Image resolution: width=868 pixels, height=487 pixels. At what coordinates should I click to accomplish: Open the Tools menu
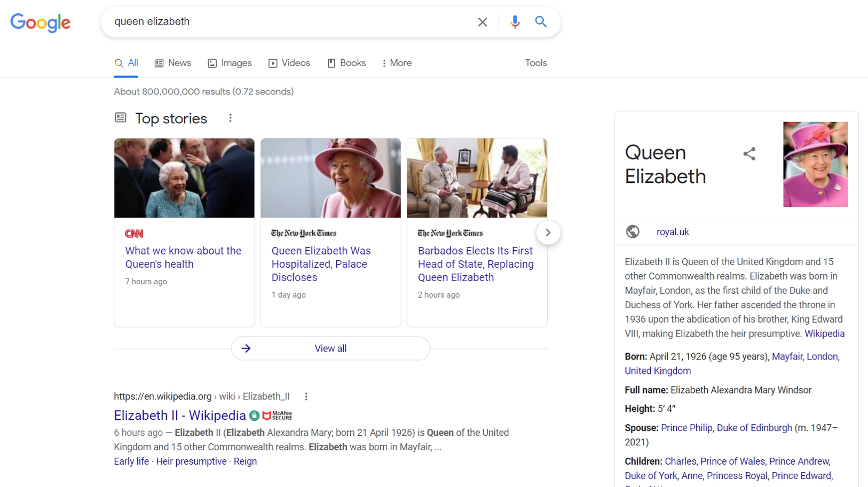(x=535, y=63)
